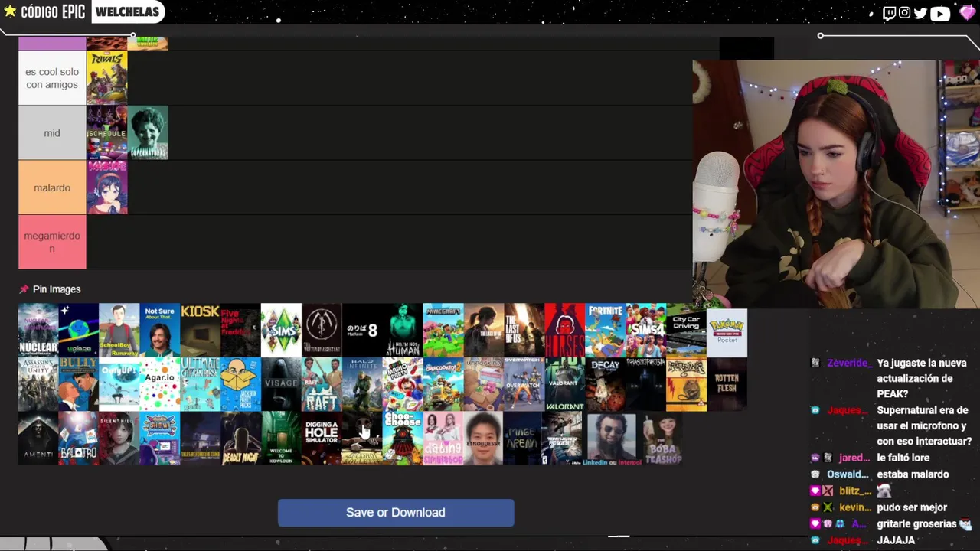This screenshot has height=551, width=980.
Task: Click the pink diamond icon at top right
Action: 967,12
